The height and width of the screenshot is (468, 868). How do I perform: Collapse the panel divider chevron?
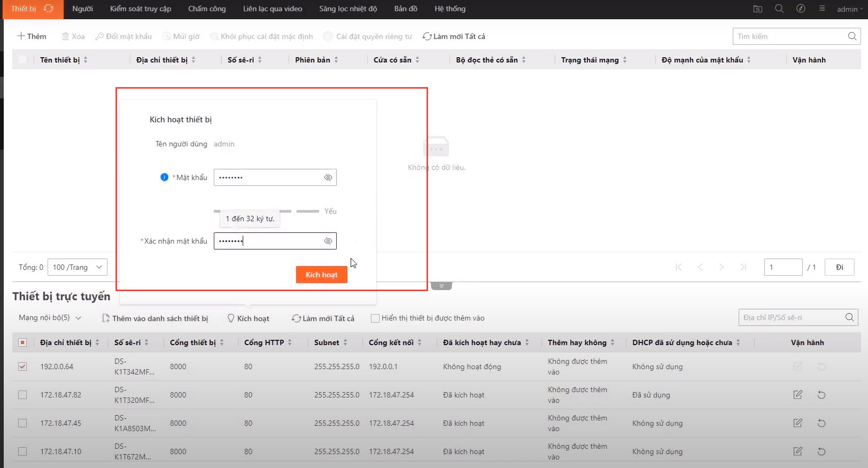click(441, 286)
